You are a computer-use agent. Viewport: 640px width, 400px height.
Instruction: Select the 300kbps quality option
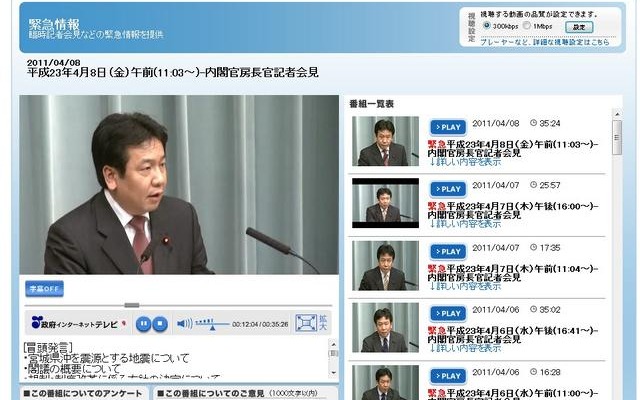[x=487, y=26]
